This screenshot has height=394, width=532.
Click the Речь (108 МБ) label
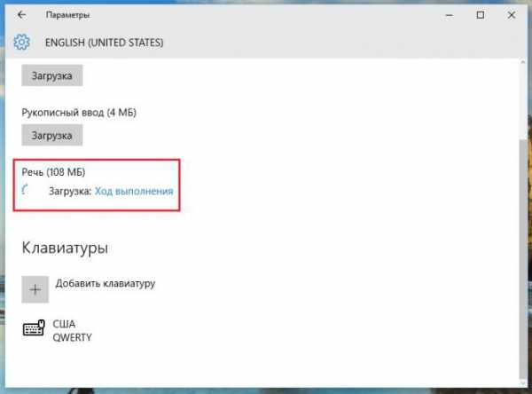pyautogui.click(x=53, y=171)
